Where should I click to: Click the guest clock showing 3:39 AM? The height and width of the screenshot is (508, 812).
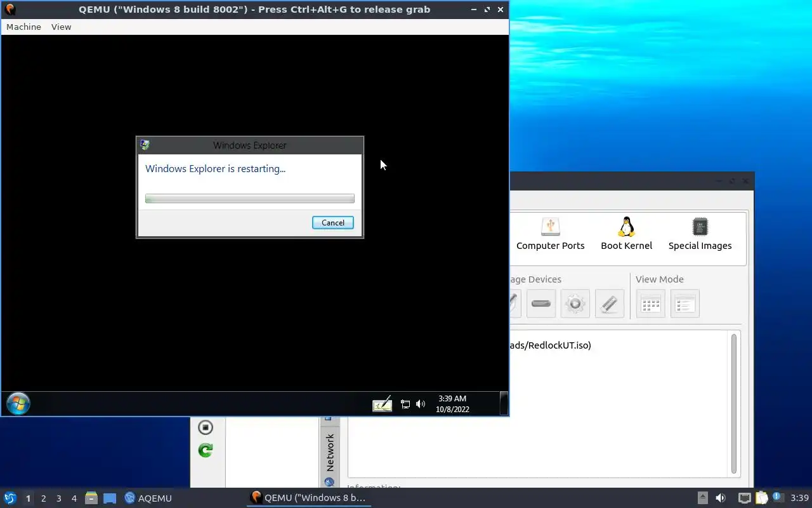(x=452, y=404)
